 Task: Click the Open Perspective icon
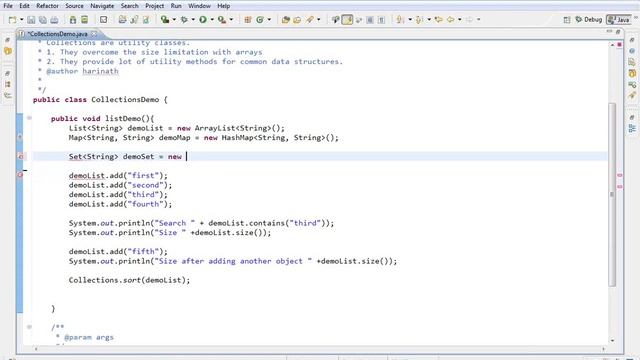tap(567, 20)
